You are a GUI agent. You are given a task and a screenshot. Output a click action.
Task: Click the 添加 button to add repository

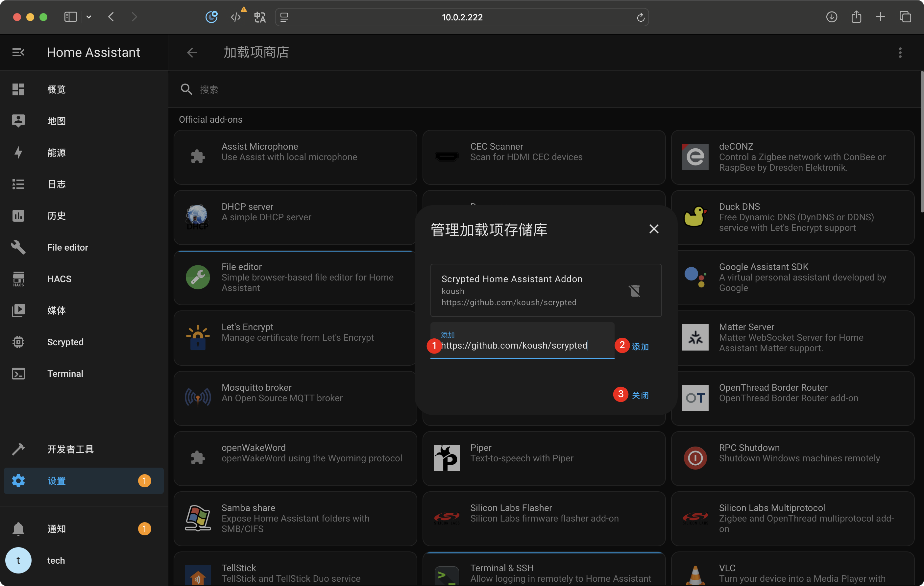pyautogui.click(x=640, y=347)
